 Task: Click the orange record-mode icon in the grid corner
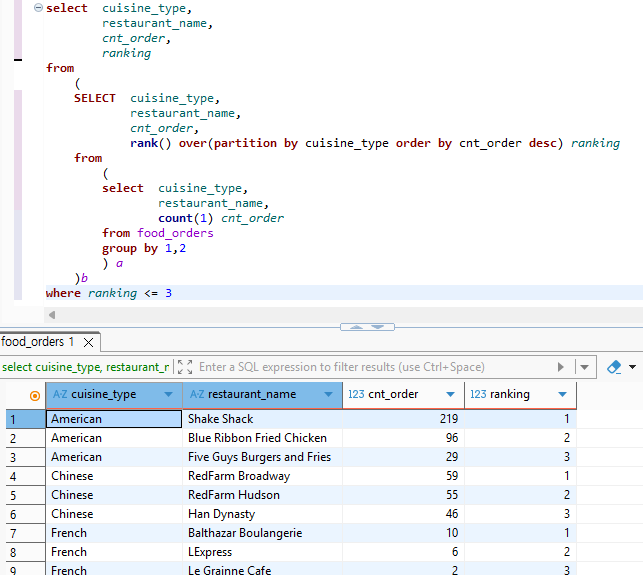(35, 396)
